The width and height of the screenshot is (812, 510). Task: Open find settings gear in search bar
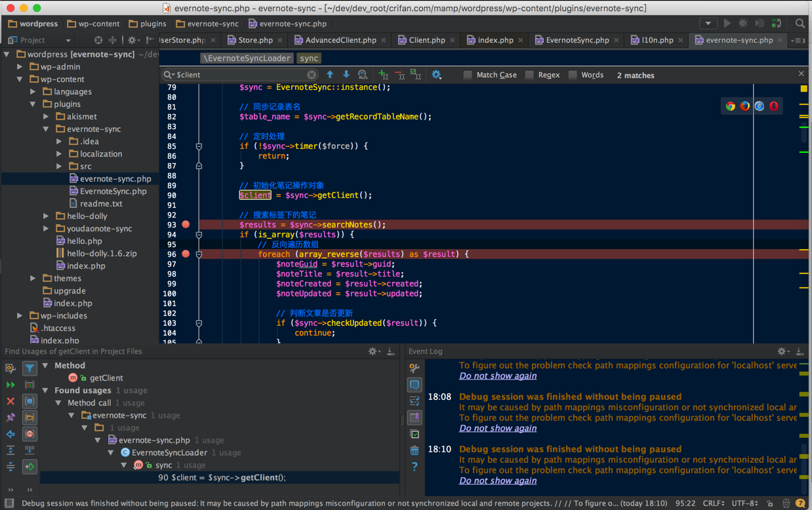coord(436,75)
